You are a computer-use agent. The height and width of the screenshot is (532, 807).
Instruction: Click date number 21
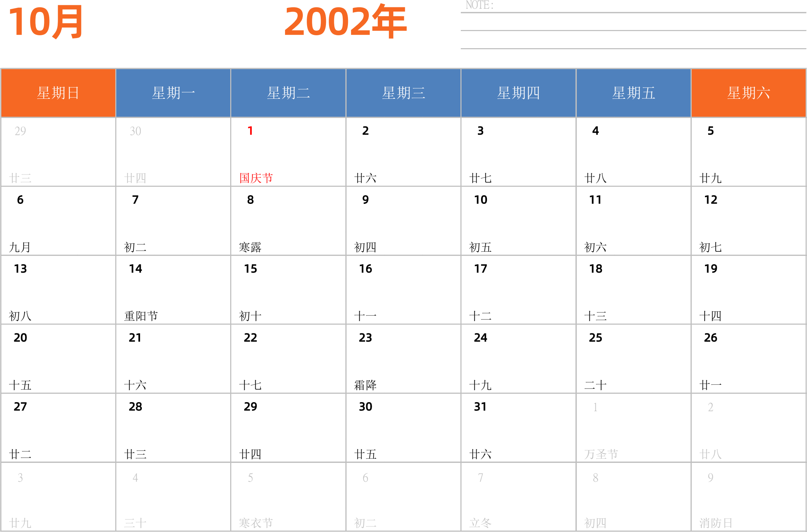click(135, 338)
